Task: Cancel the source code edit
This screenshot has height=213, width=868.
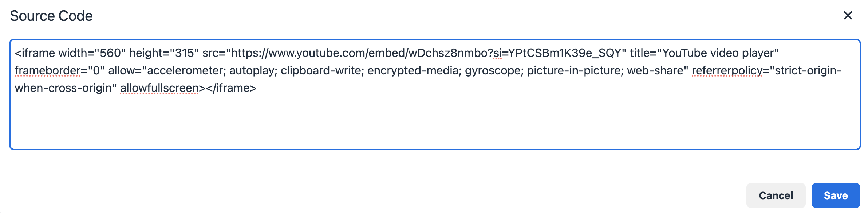Action: [x=776, y=195]
